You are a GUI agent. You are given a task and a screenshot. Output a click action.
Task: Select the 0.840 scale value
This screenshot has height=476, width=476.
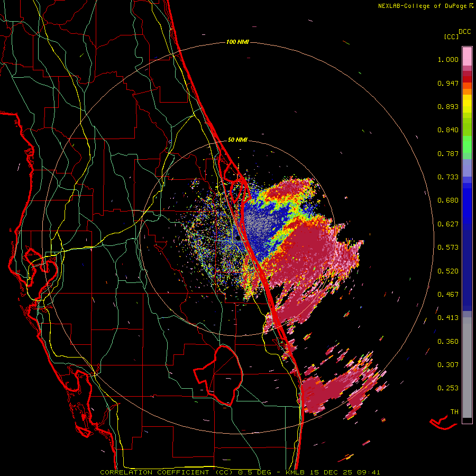click(448, 130)
